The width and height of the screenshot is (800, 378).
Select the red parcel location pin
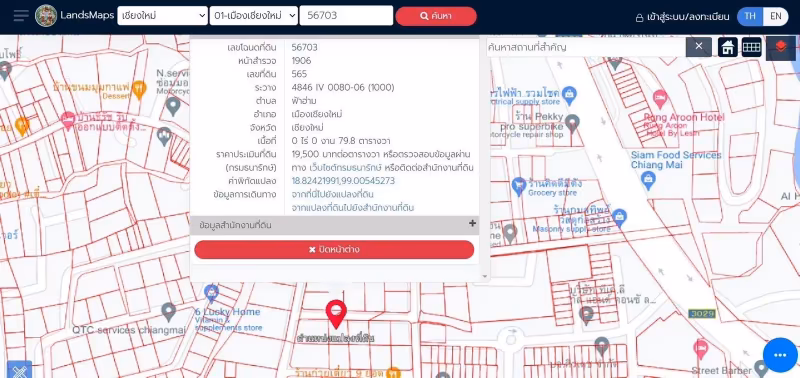(x=336, y=314)
